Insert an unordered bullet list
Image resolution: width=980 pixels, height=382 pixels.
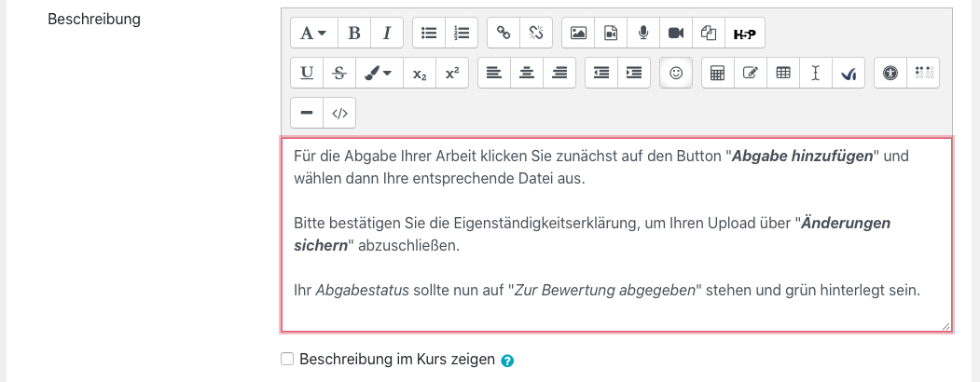[x=429, y=34]
